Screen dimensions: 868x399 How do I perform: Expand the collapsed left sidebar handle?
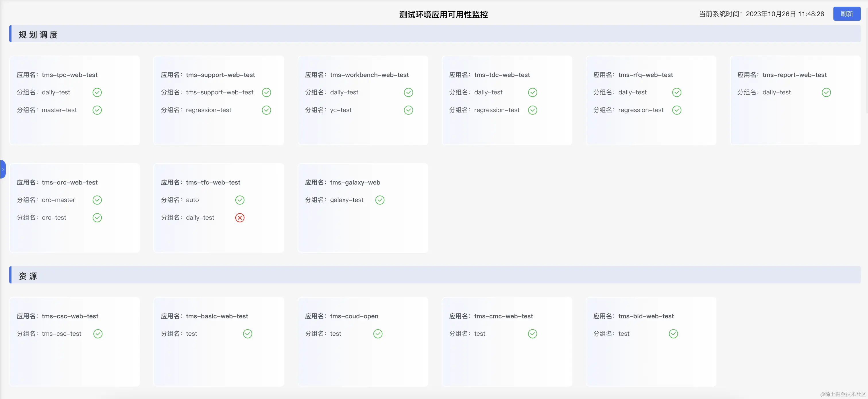tap(3, 169)
